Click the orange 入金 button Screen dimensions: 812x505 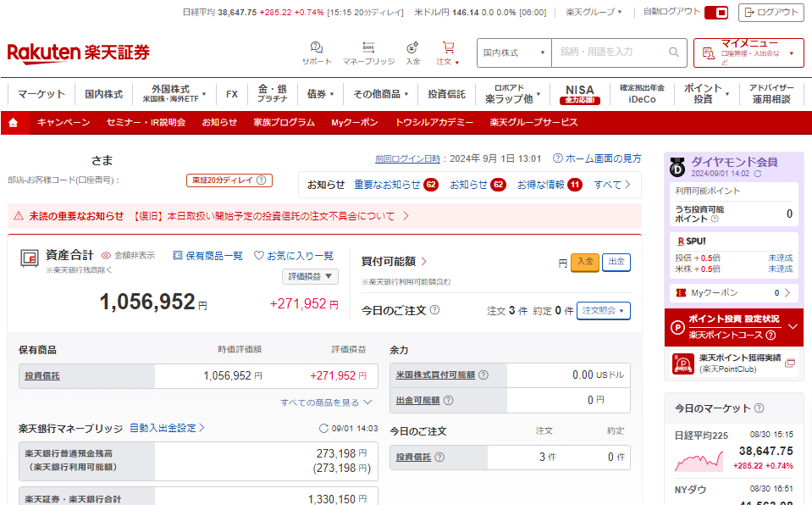coord(585,262)
